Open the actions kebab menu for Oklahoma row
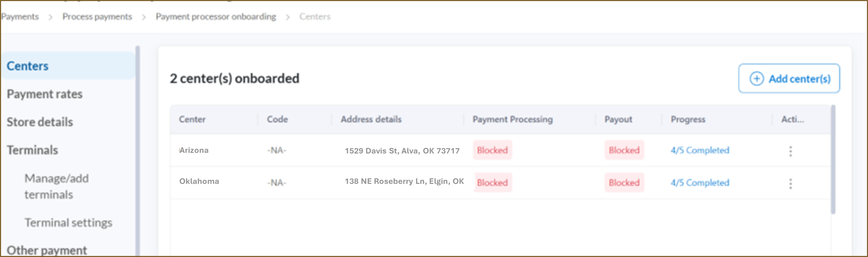868x257 pixels. [791, 183]
